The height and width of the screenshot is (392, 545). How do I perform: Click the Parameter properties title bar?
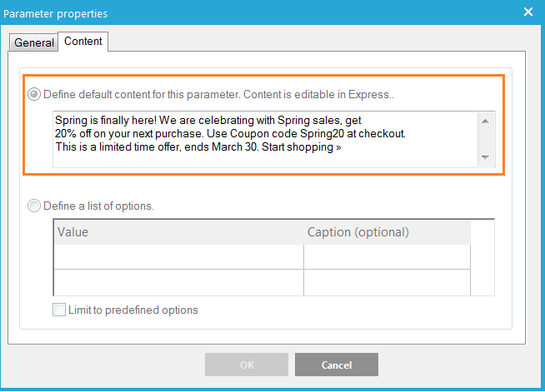tap(250, 12)
